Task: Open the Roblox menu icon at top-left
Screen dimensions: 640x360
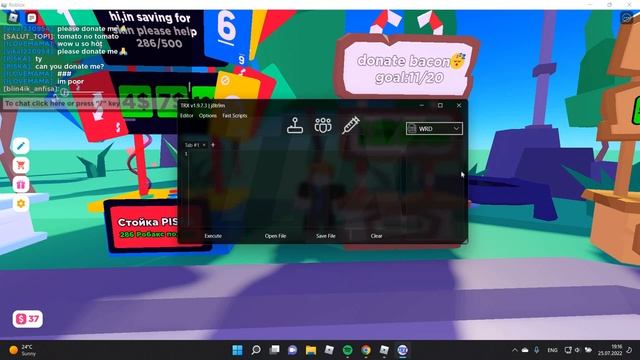Action: (x=13, y=18)
